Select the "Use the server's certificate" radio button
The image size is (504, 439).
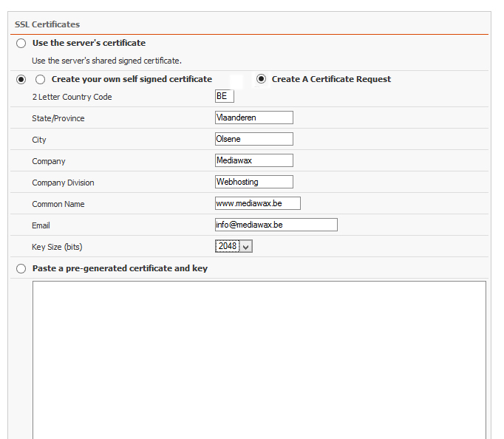pyautogui.click(x=21, y=43)
